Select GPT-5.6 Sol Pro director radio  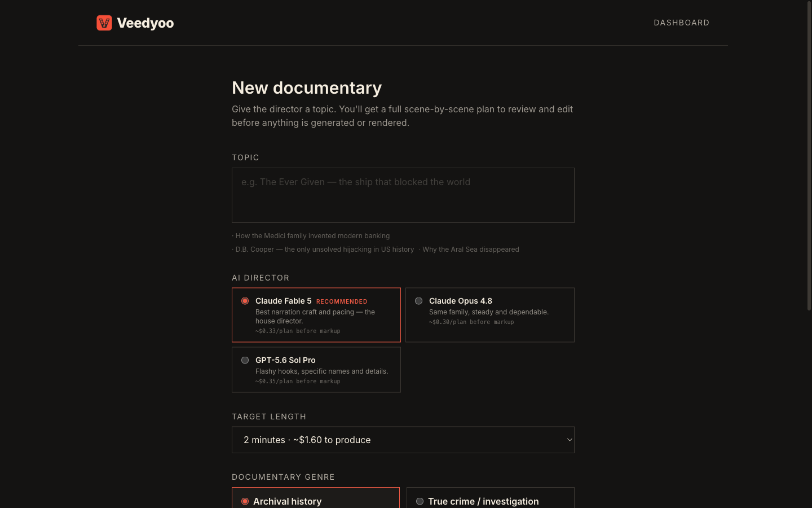pyautogui.click(x=245, y=360)
